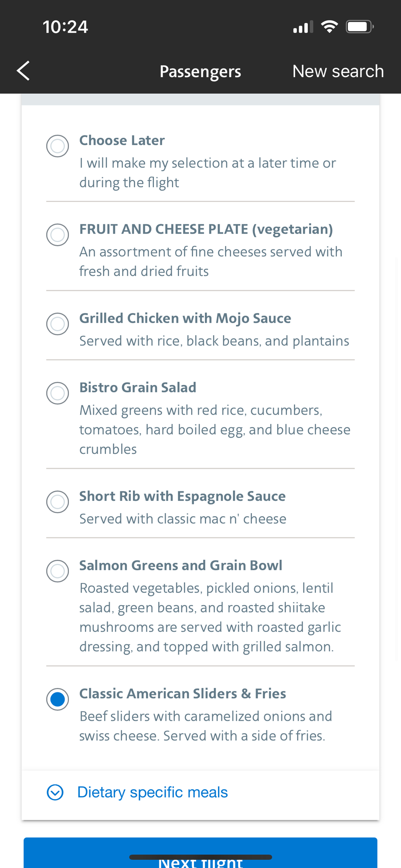Select the Choose Later radio button
This screenshot has width=401, height=868.
[58, 146]
